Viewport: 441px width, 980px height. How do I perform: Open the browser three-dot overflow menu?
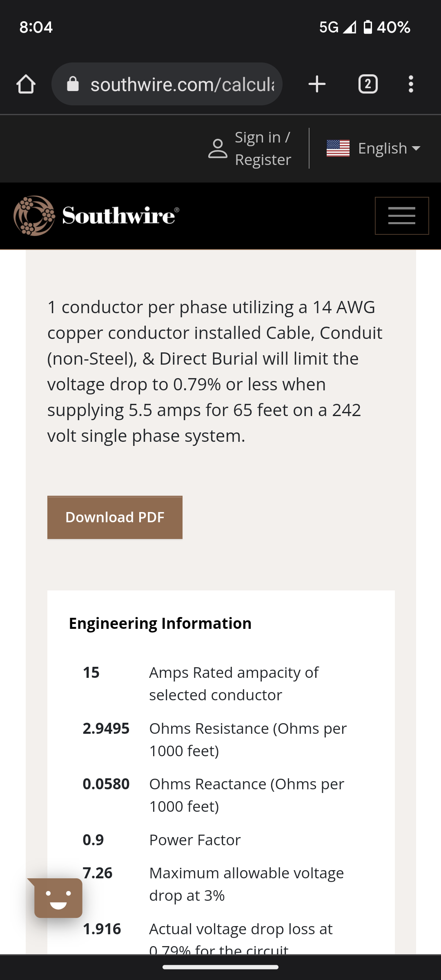pos(411,84)
